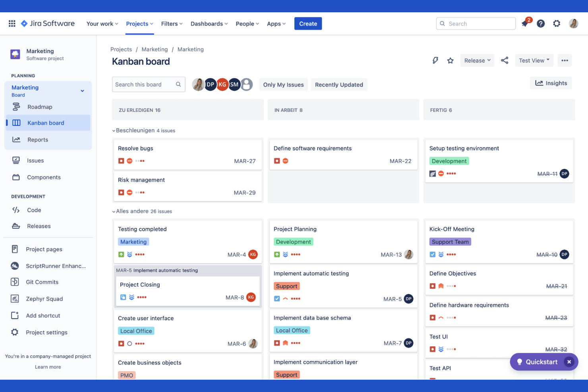This screenshot has height=392, width=588.
Task: Click the Git Commits sidebar icon
Action: tap(15, 282)
